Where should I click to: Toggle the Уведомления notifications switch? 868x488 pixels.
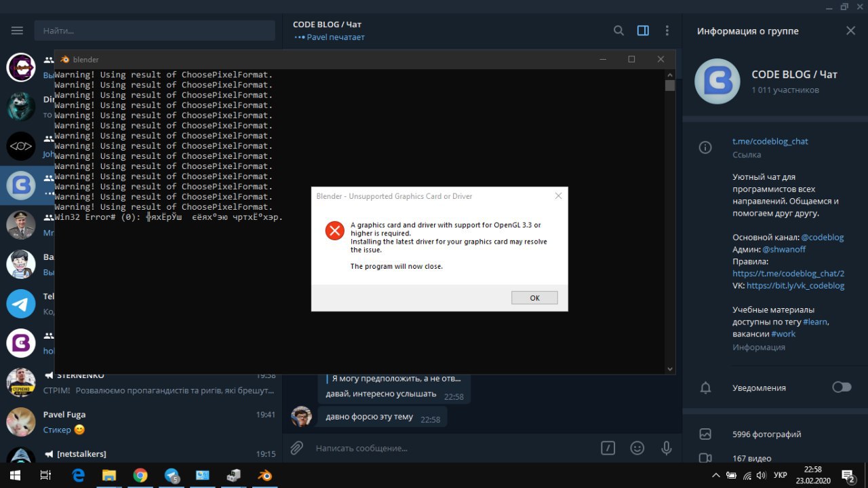click(842, 388)
